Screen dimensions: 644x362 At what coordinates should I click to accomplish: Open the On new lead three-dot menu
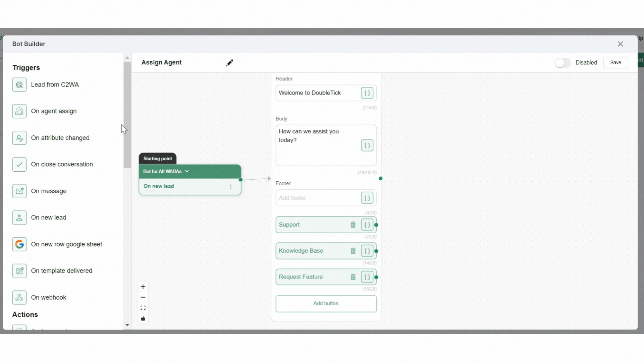pos(231,187)
